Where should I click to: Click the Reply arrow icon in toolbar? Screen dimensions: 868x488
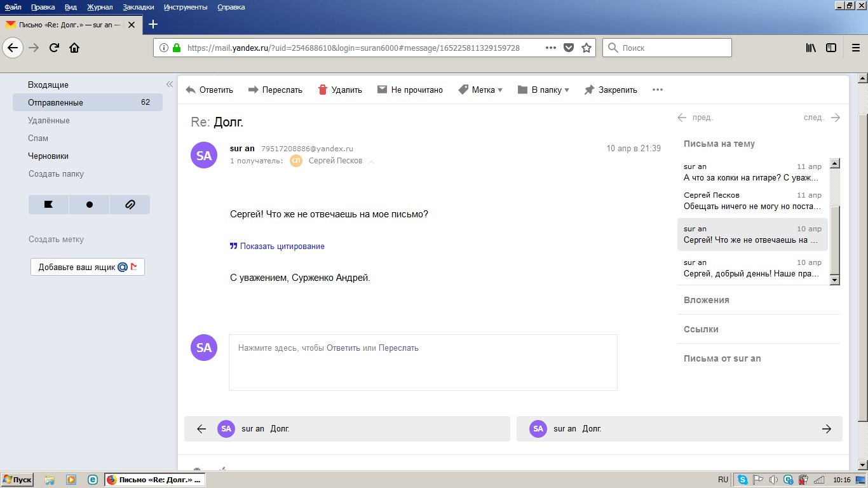coord(191,90)
